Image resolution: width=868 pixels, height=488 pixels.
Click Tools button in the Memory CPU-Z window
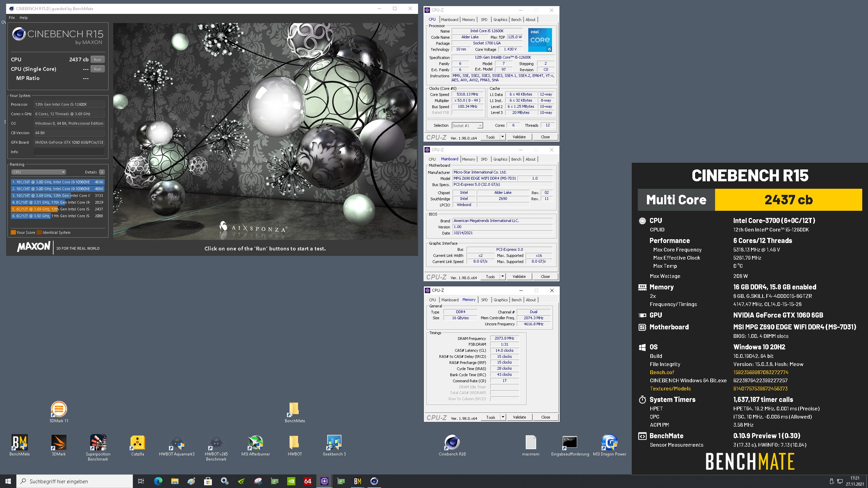[491, 417]
